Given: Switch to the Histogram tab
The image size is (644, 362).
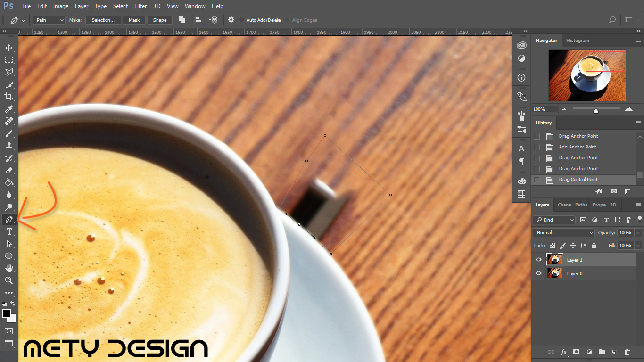Looking at the screenshot, I should point(578,41).
